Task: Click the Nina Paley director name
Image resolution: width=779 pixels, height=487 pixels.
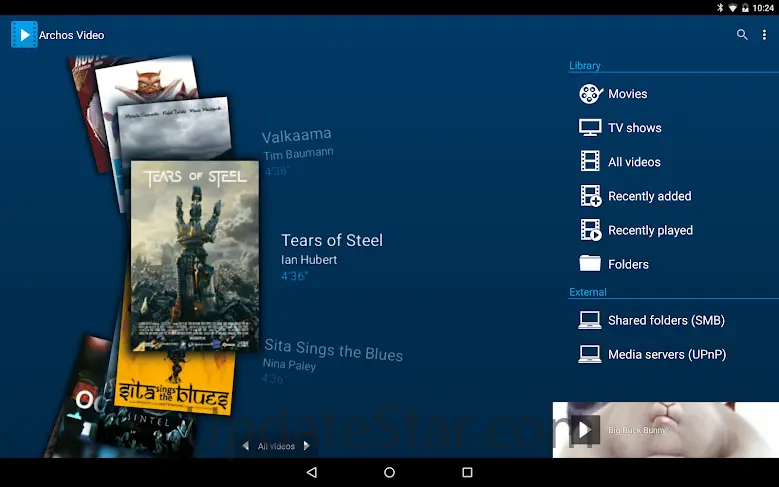Action: point(289,365)
